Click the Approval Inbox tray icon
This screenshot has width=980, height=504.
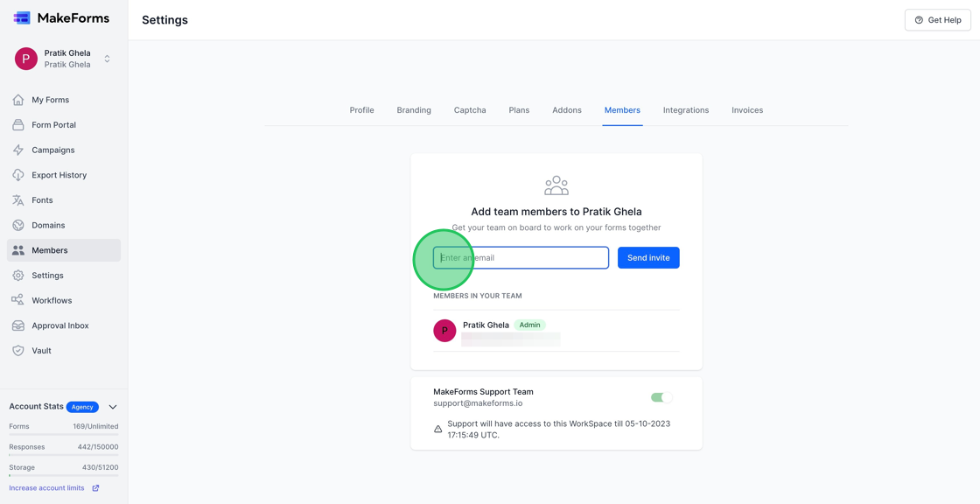[x=18, y=325]
